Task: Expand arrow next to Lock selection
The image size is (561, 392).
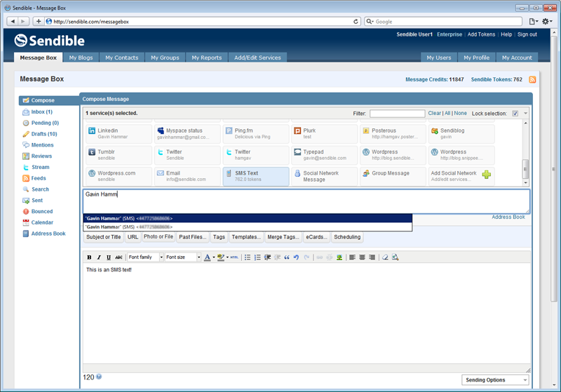Action: 525,114
